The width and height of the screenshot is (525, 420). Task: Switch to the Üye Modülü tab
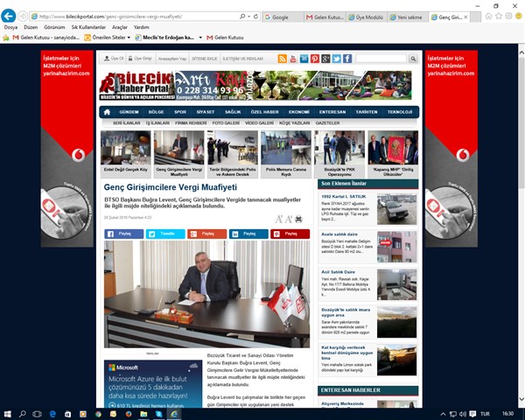[366, 17]
